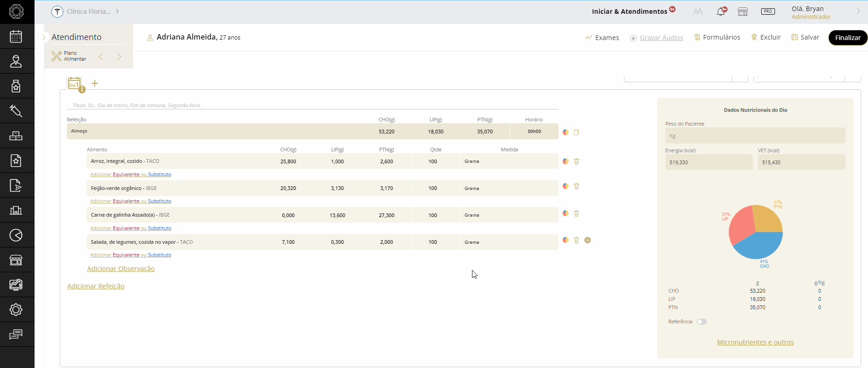Screen dimensions: 868x368
Task: Add a new day with plus icon
Action: pos(94,83)
